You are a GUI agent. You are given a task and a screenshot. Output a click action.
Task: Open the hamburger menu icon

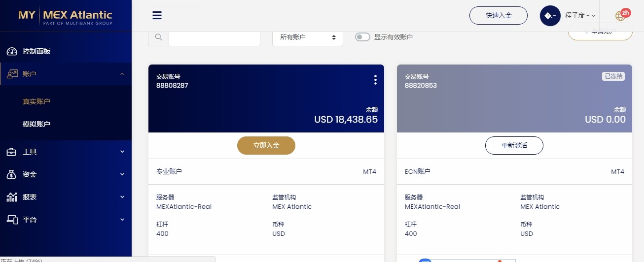[x=157, y=15]
